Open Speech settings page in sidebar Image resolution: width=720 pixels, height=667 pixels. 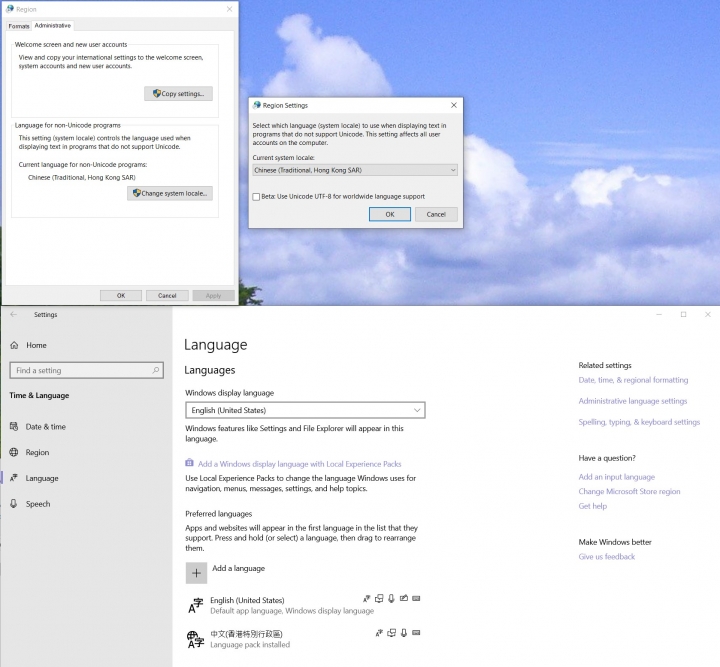click(38, 504)
